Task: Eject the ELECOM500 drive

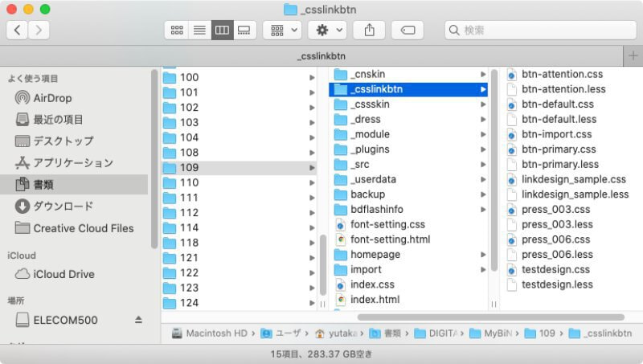Action: coord(138,320)
